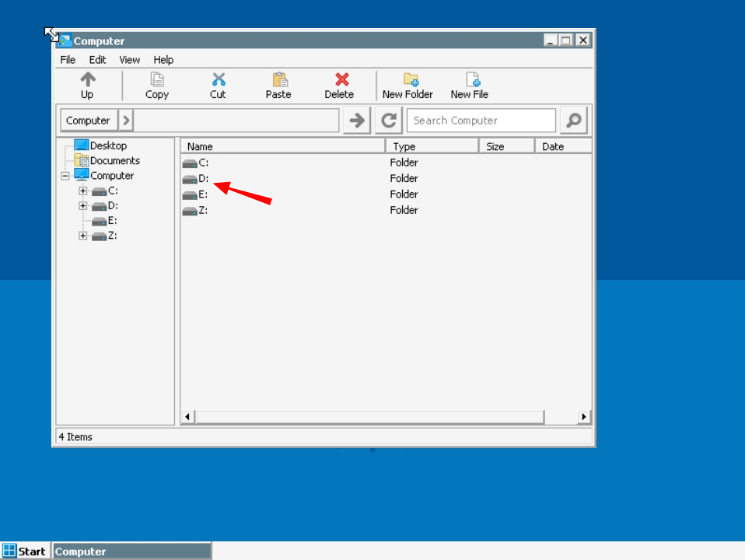Open the View menu
The image size is (745, 560).
pyautogui.click(x=129, y=60)
